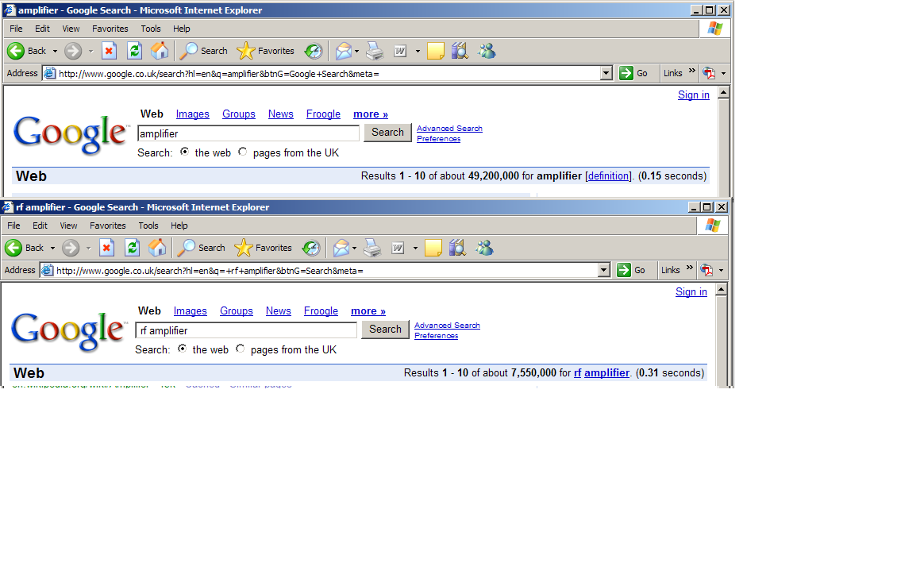Screen dimensions: 924x563
Task: Open Messenger icon in amplifier window
Action: coord(487,52)
